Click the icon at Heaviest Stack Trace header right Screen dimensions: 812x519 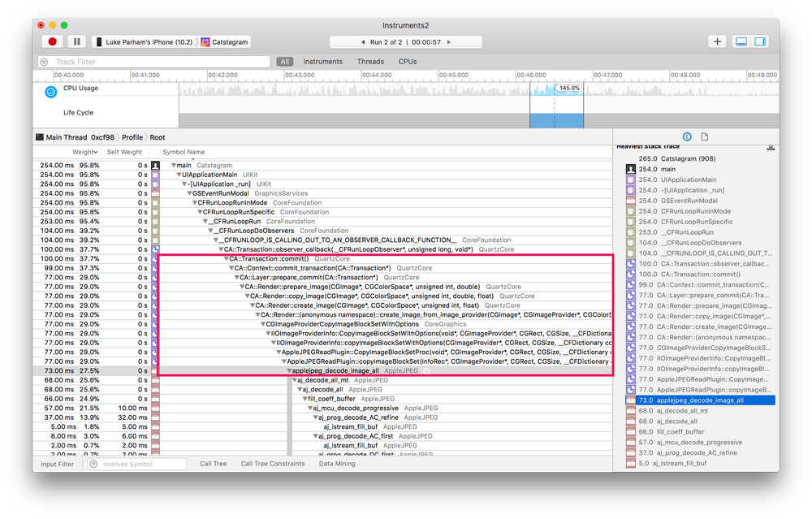771,148
